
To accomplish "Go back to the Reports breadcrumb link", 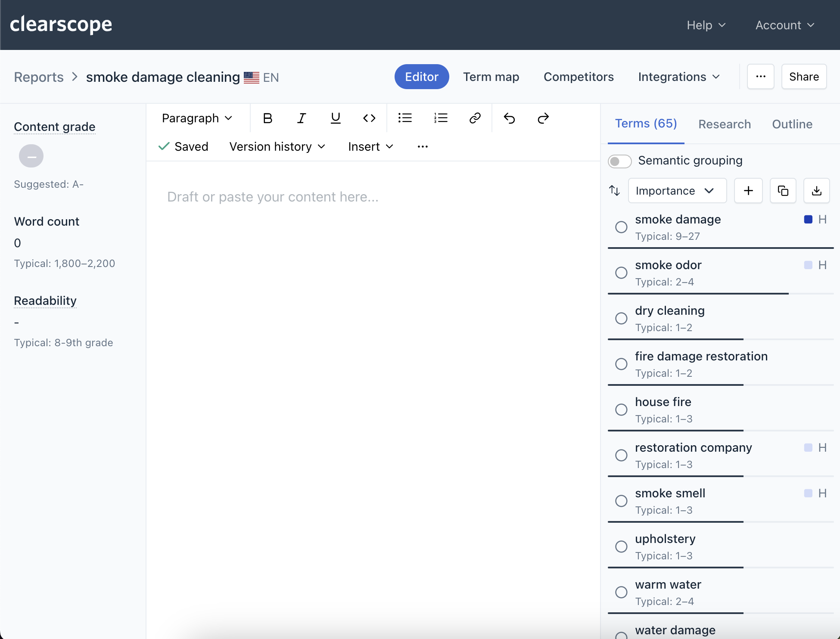I will pos(39,77).
